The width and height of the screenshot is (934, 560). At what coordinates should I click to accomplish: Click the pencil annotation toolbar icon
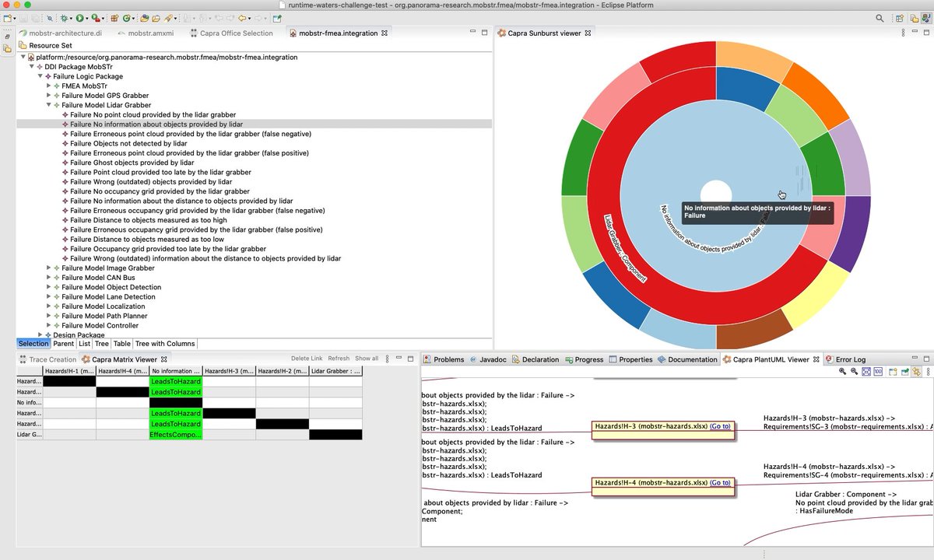[x=168, y=18]
